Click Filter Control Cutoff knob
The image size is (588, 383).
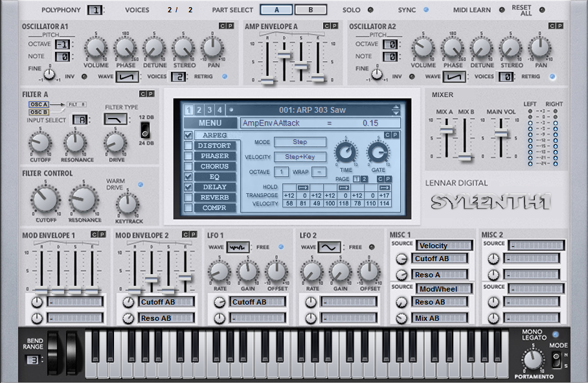[x=45, y=200]
